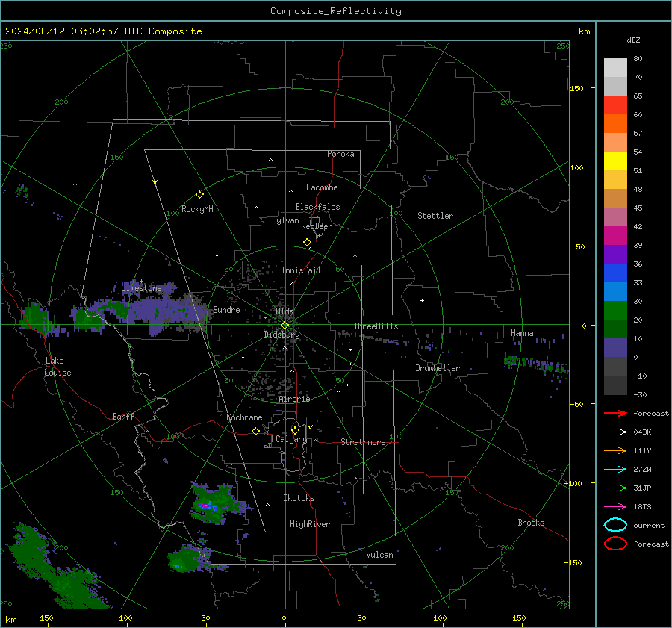The width and height of the screenshot is (672, 628).
Task: Select the blue 36 dBZ color swatch
Action: (x=615, y=273)
